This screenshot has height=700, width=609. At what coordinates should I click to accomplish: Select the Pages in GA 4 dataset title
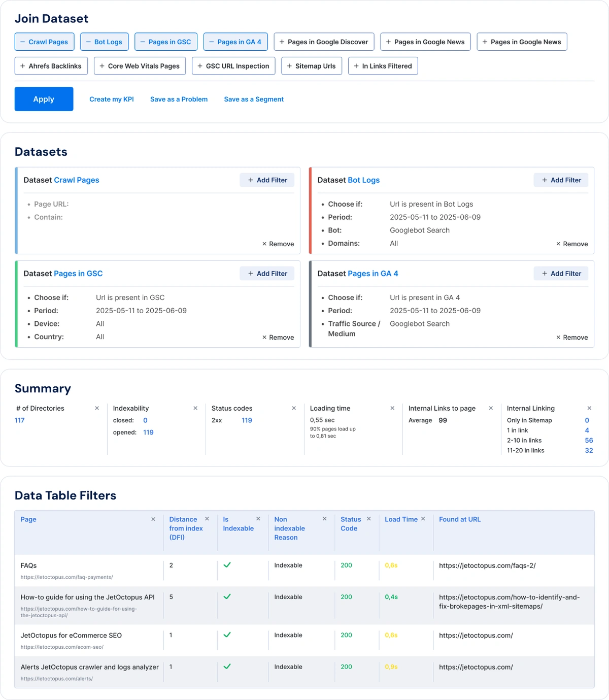click(373, 273)
